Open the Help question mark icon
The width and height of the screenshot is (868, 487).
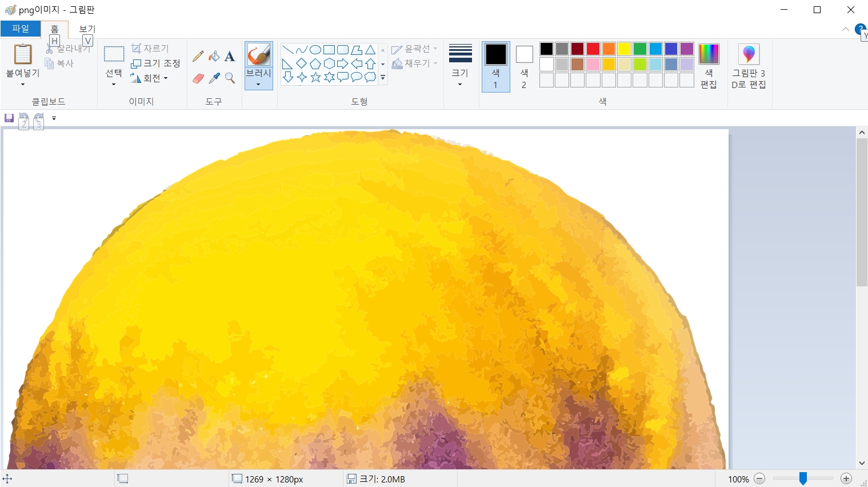coord(861,29)
